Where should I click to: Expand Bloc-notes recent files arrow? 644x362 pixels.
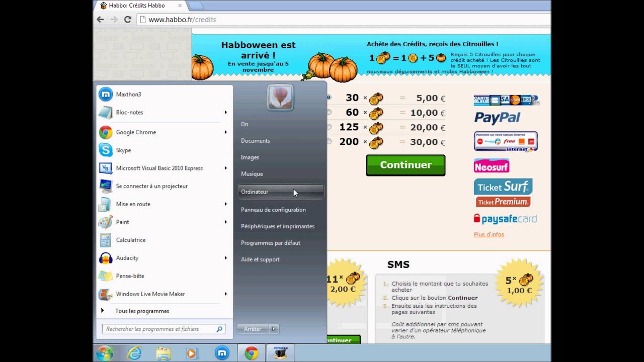pyautogui.click(x=225, y=112)
